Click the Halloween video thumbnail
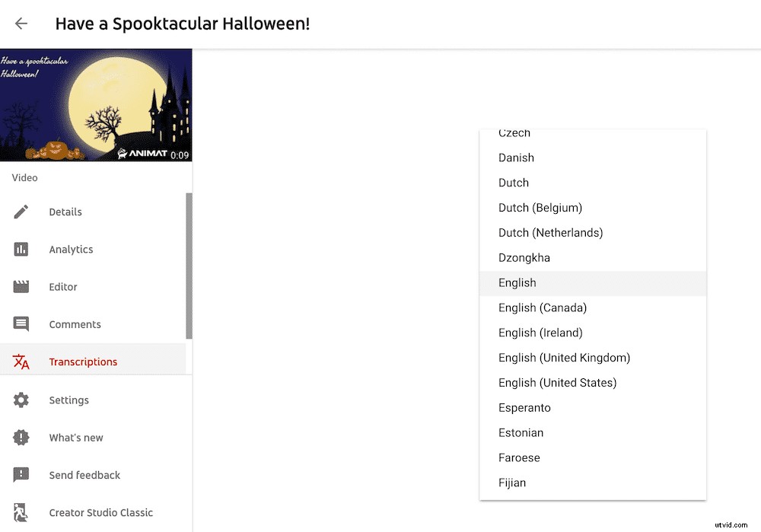Viewport: 761px width, 532px height. (x=96, y=105)
